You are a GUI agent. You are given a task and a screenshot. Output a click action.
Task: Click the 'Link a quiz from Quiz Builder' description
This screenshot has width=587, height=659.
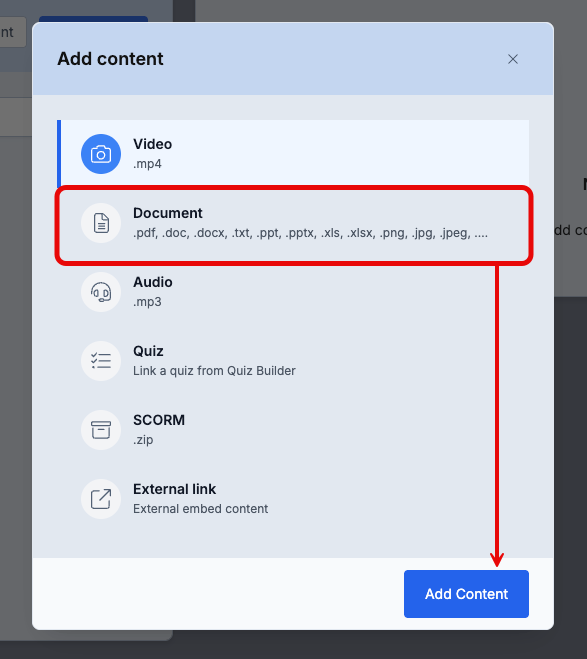click(x=214, y=371)
